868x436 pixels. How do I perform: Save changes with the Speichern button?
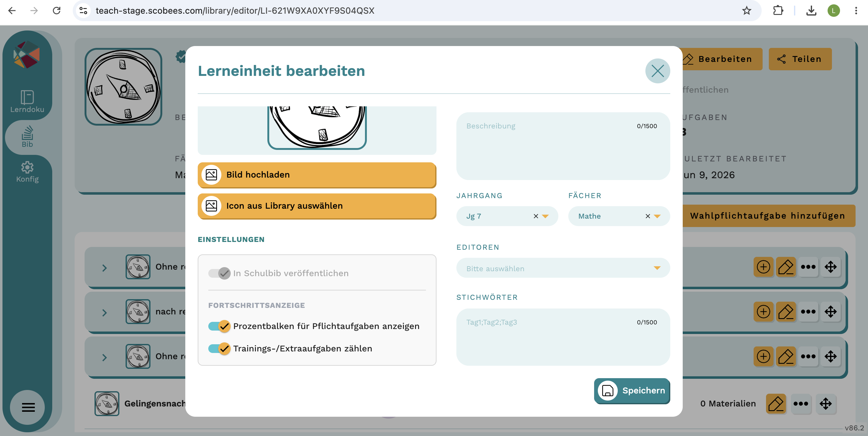(631, 390)
